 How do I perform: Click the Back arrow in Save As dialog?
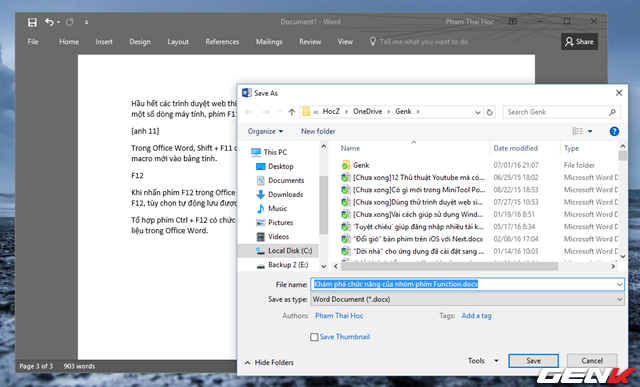[x=249, y=112]
